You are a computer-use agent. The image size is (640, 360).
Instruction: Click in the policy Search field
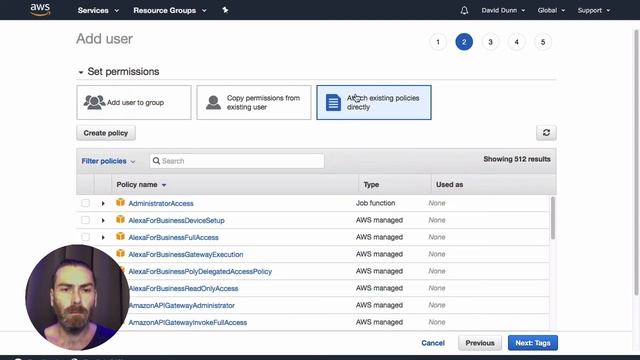(x=237, y=161)
